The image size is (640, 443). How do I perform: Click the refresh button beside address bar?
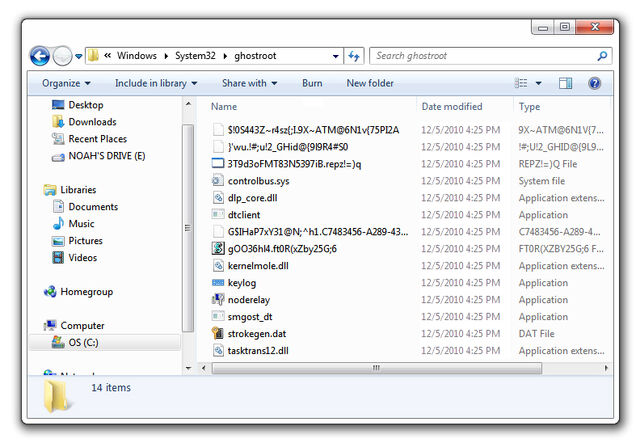click(x=353, y=56)
